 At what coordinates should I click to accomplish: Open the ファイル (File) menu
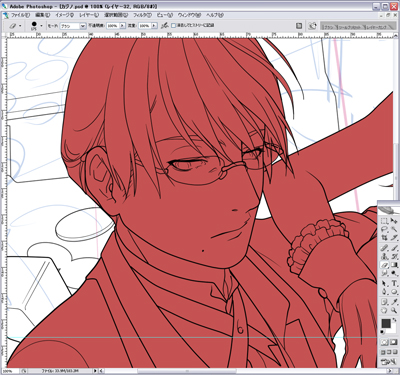click(20, 15)
